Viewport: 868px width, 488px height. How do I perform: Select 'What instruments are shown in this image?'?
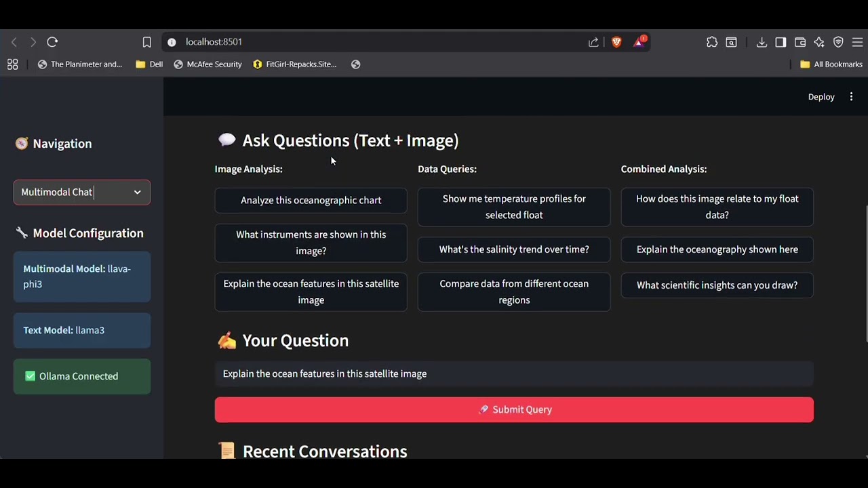coord(311,243)
